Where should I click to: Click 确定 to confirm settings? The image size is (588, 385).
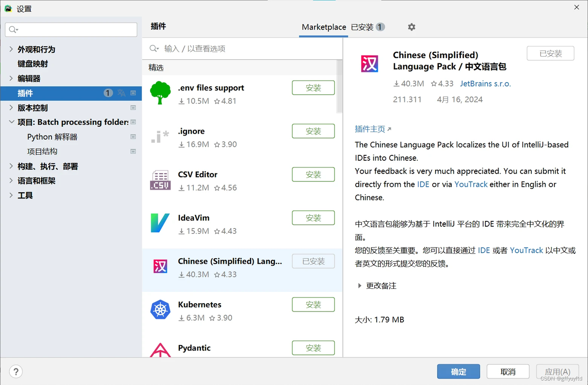[x=458, y=372]
